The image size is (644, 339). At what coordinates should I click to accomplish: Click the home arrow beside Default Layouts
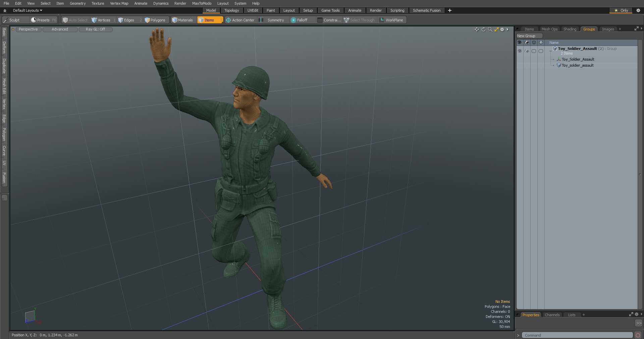pos(5,10)
